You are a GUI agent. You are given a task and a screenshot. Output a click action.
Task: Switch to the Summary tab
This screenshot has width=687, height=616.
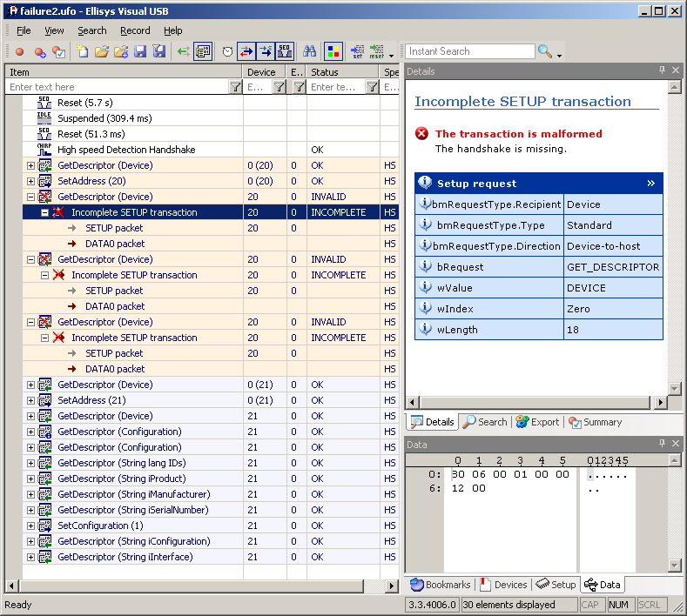point(595,422)
